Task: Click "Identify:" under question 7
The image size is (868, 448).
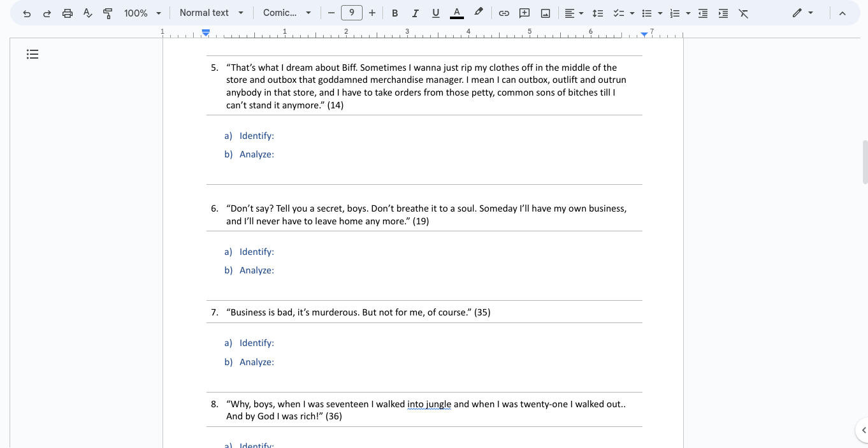Action: point(257,343)
